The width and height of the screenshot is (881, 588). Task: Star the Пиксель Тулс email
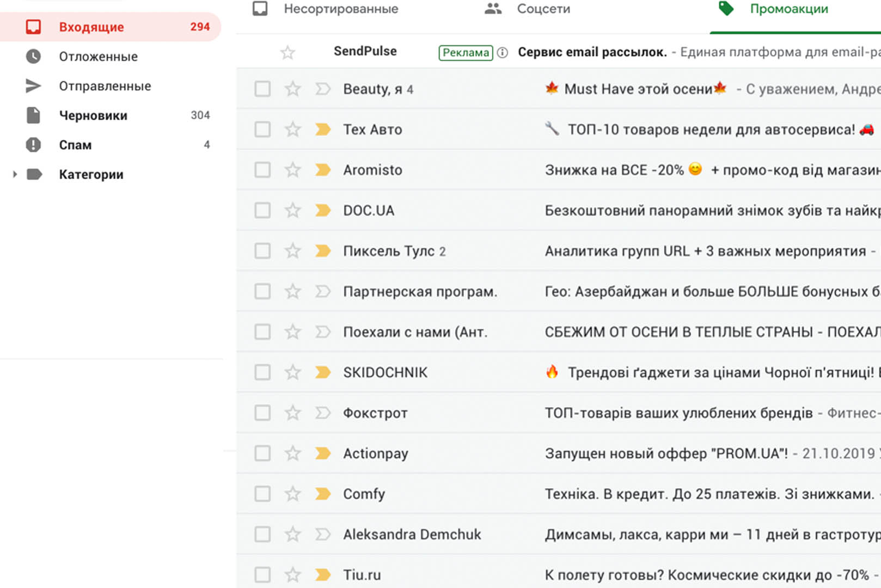pyautogui.click(x=293, y=250)
